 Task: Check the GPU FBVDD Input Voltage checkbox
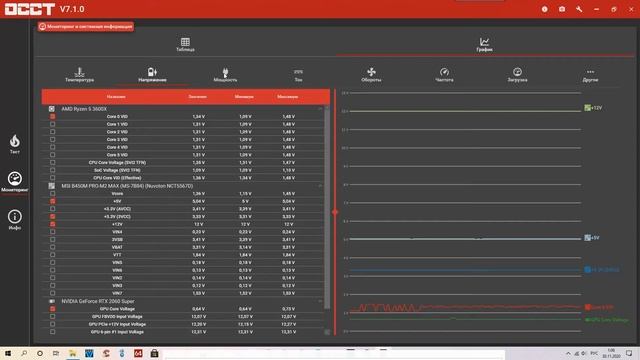52,316
